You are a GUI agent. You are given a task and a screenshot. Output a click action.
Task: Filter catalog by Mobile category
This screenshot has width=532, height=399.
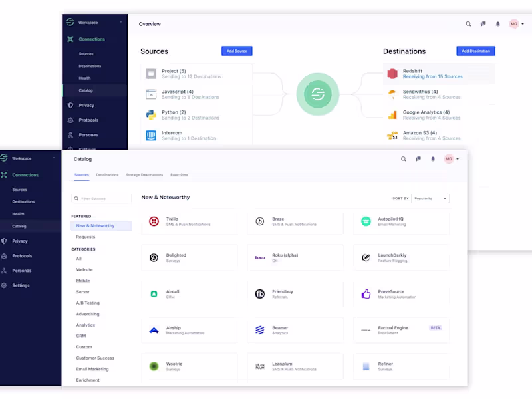(82, 281)
